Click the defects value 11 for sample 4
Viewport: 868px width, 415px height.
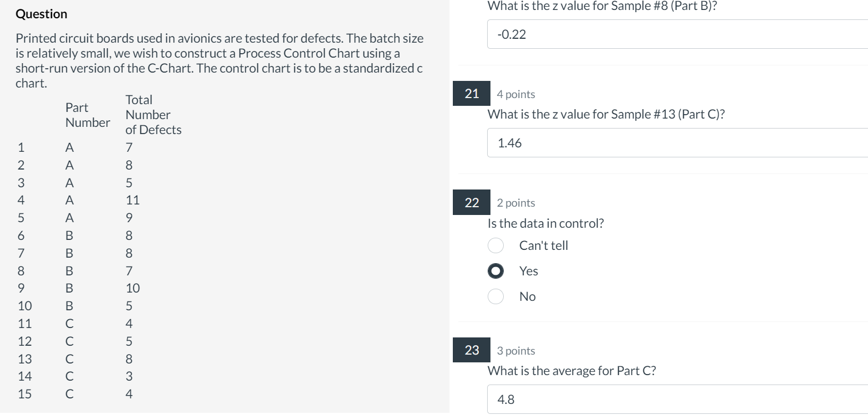(x=132, y=200)
